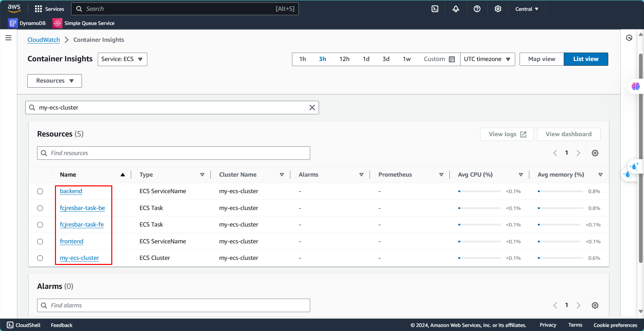The height and width of the screenshot is (331, 644).
Task: Go to next page of Resources
Action: click(579, 153)
